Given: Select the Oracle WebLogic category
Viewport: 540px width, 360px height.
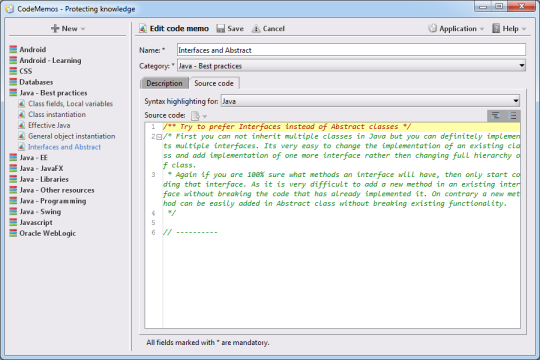Looking at the screenshot, I should point(48,233).
